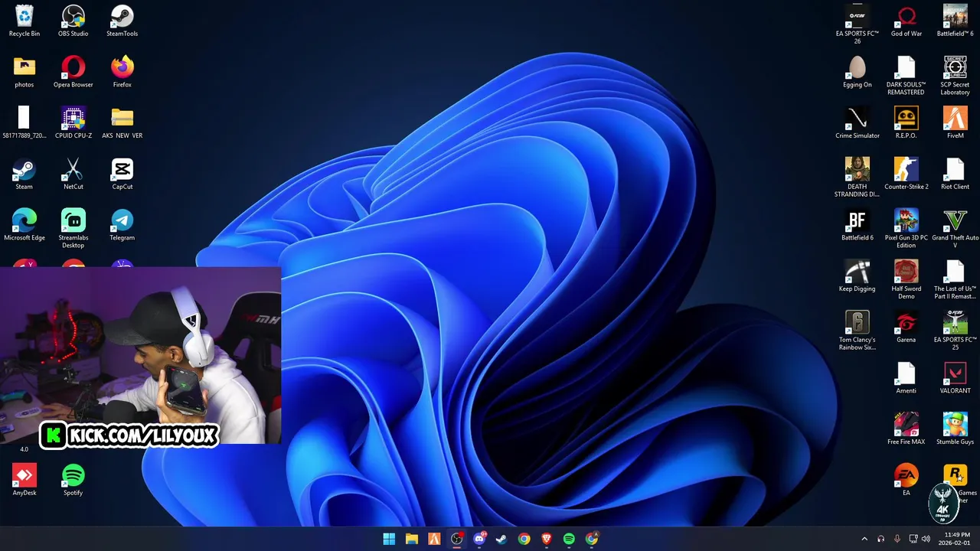The height and width of the screenshot is (551, 980).
Task: Open the AKS_NEW_VER folder
Action: tap(122, 122)
